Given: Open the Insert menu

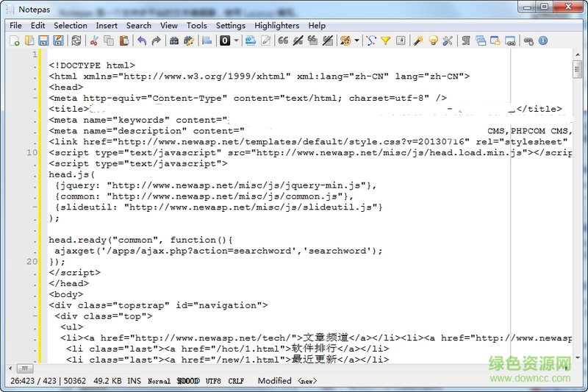Looking at the screenshot, I should coord(107,26).
